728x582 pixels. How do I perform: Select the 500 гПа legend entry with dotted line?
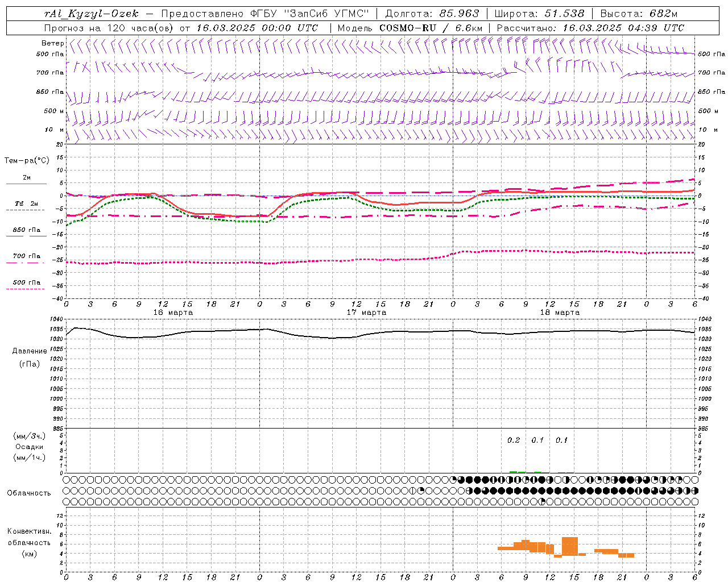(x=27, y=282)
